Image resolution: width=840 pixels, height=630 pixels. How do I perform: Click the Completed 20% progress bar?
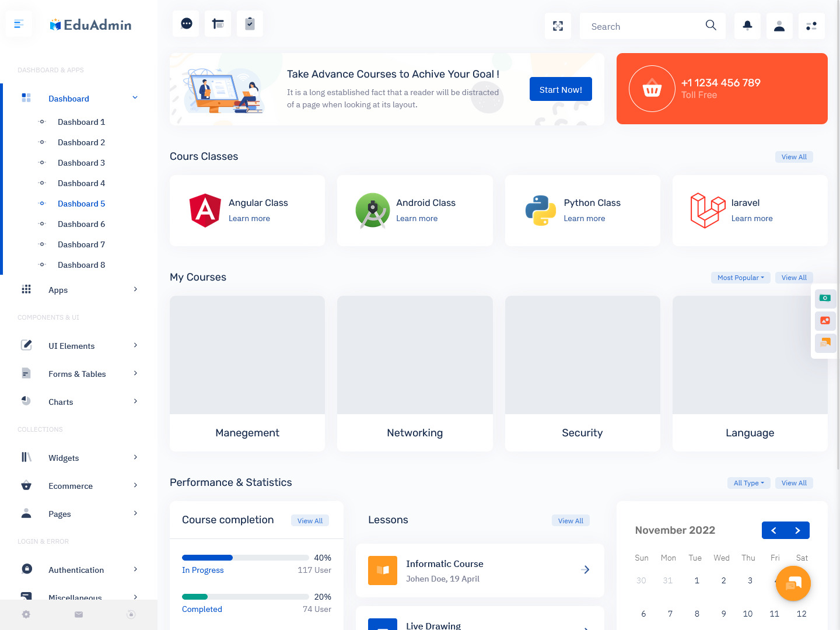(246, 597)
